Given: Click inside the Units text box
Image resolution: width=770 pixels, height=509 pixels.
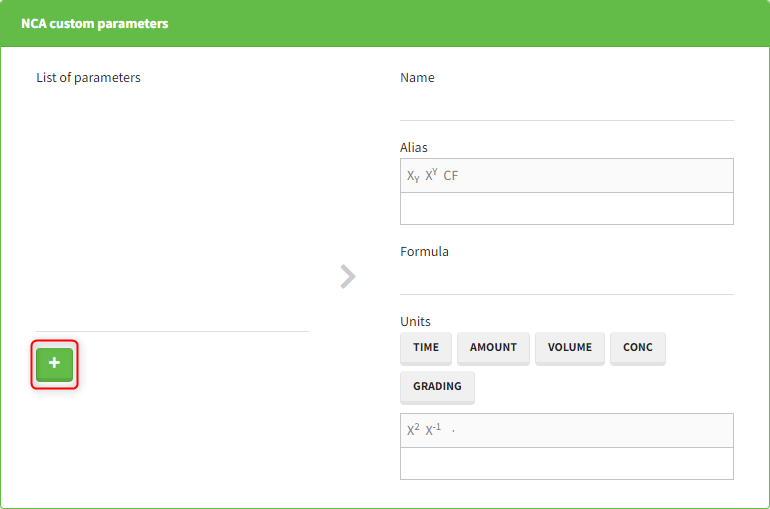Looking at the screenshot, I should coord(566,463).
